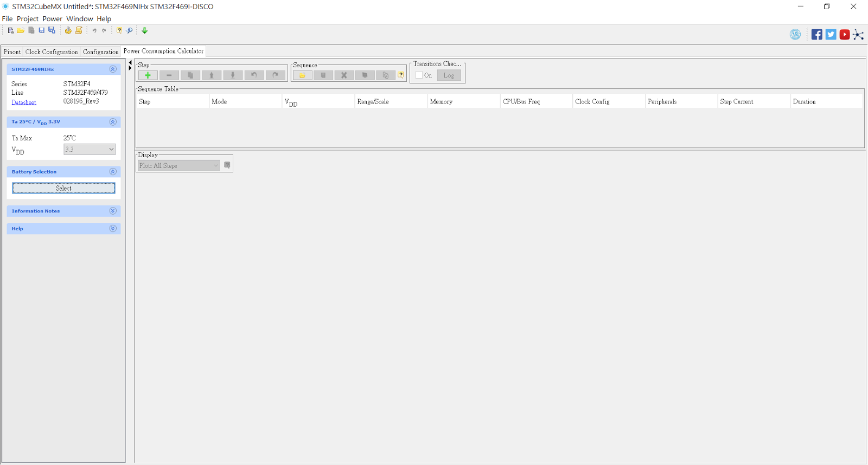Click the CPU/Bus Freq column header
The image size is (868, 465).
pos(536,101)
